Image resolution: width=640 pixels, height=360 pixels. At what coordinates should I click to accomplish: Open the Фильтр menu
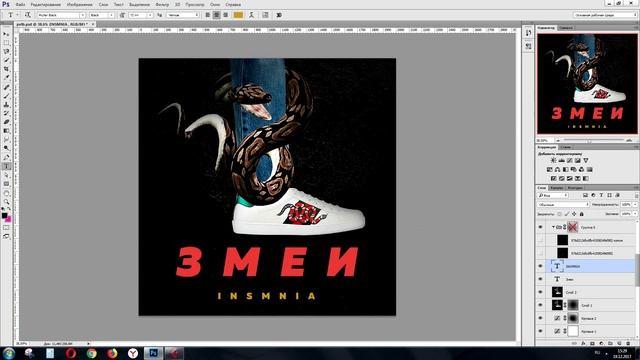click(162, 4)
